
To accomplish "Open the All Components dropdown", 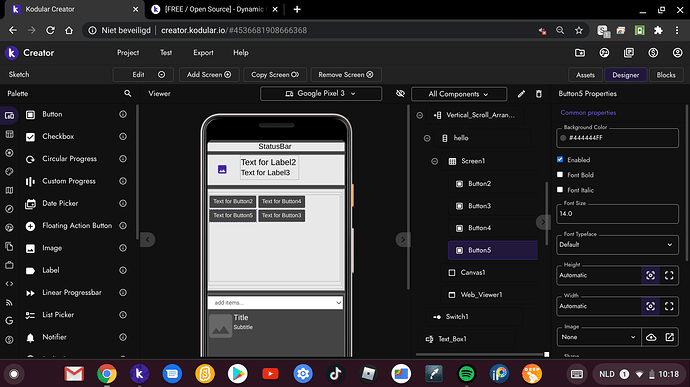I will [459, 94].
